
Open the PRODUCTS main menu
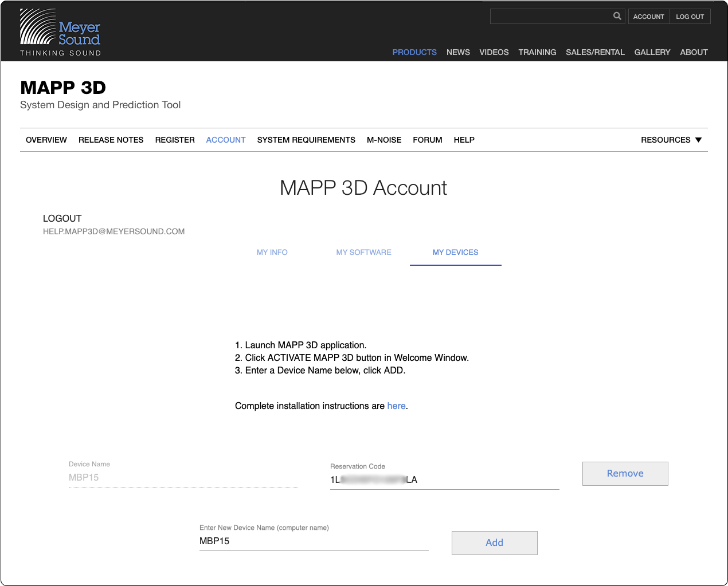[x=414, y=52]
